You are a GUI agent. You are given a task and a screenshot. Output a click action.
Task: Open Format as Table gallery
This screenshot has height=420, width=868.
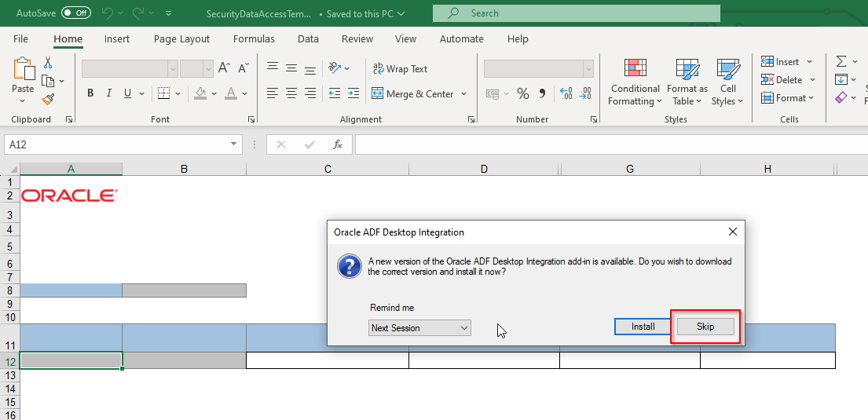[x=687, y=82]
